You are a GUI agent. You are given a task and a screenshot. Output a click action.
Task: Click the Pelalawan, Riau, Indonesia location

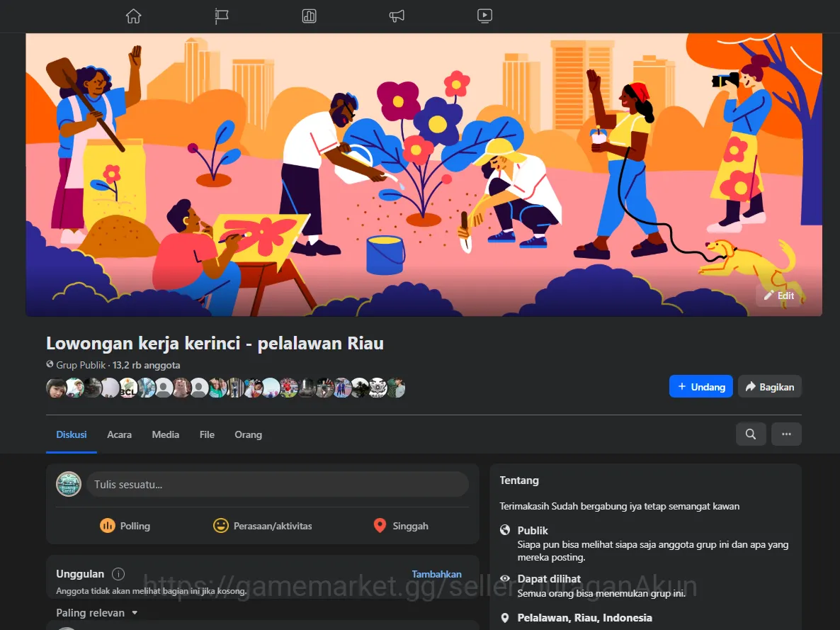584,618
